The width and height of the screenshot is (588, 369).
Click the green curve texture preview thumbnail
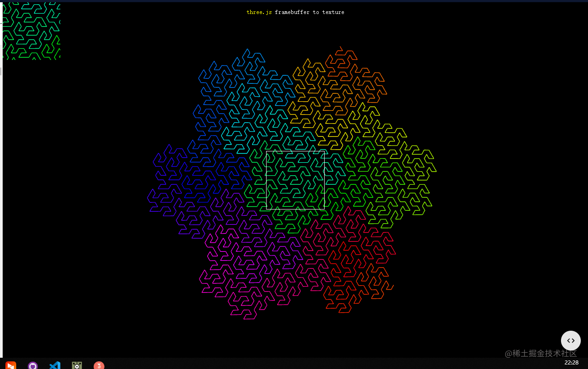click(32, 31)
